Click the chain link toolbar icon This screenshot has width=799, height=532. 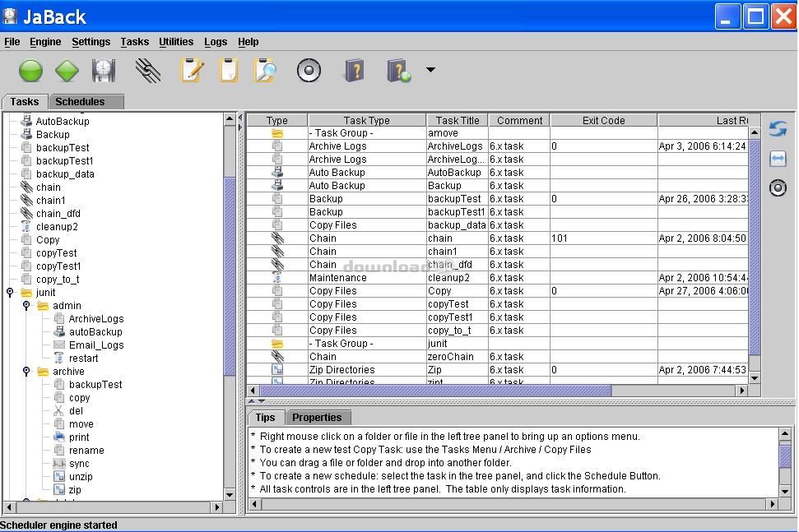pos(148,71)
